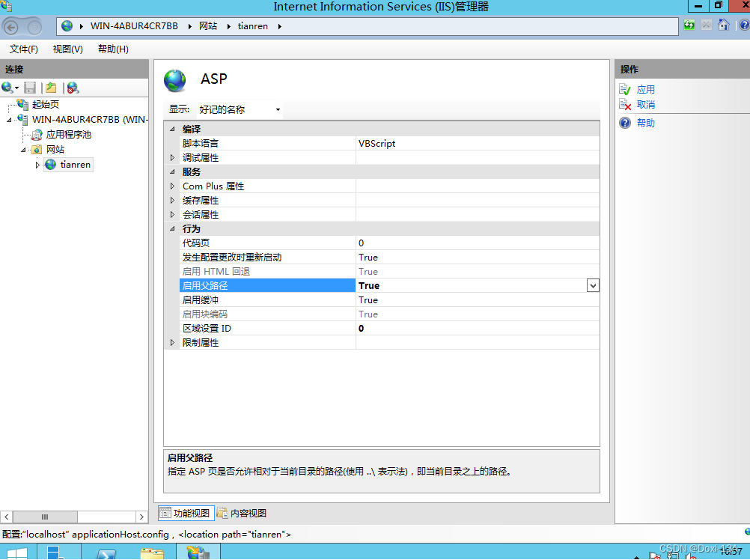The image size is (750, 560).
Task: Collapse the 网站 tree node
Action: point(23,150)
